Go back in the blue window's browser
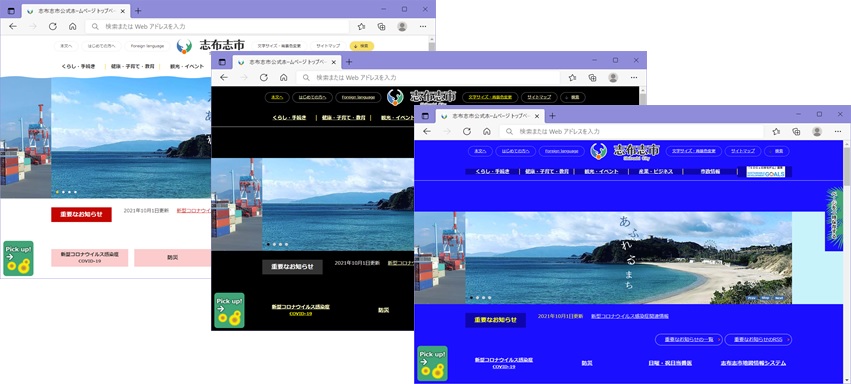The height and width of the screenshot is (384, 851). click(427, 132)
